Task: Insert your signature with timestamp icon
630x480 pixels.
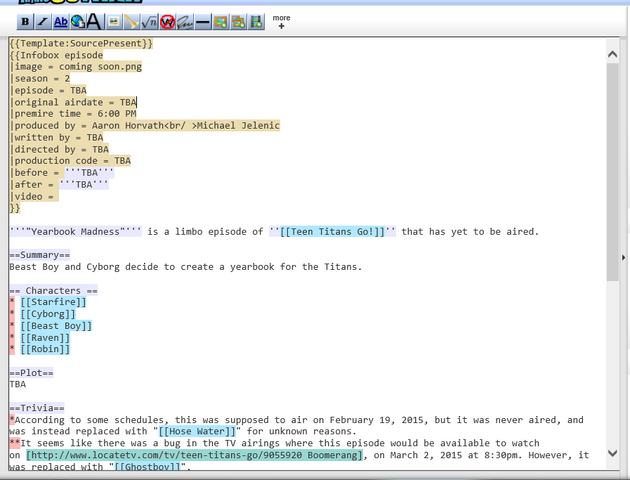Action: click(x=185, y=22)
